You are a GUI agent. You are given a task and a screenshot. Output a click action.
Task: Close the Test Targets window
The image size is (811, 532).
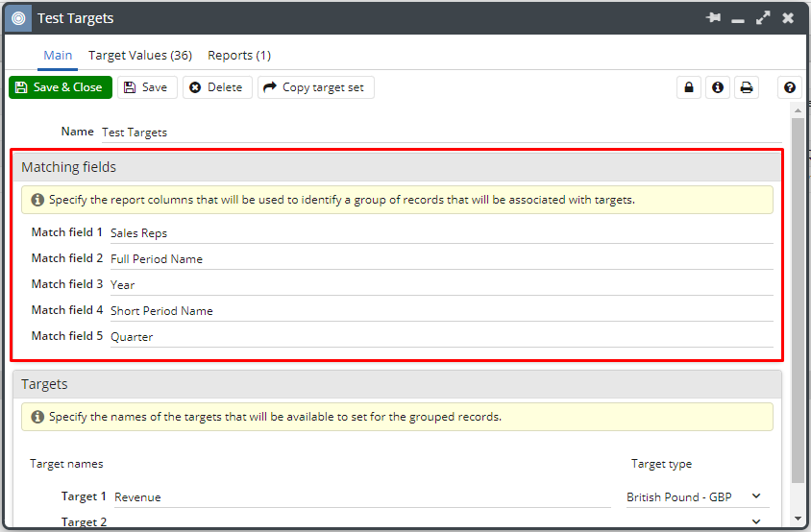tap(788, 18)
